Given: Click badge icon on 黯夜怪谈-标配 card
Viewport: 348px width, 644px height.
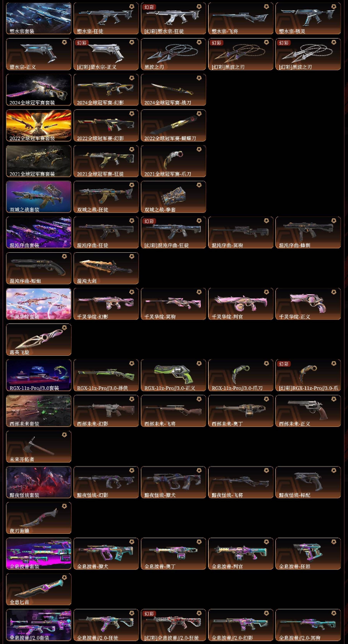Looking at the screenshot, I should click(x=333, y=470).
